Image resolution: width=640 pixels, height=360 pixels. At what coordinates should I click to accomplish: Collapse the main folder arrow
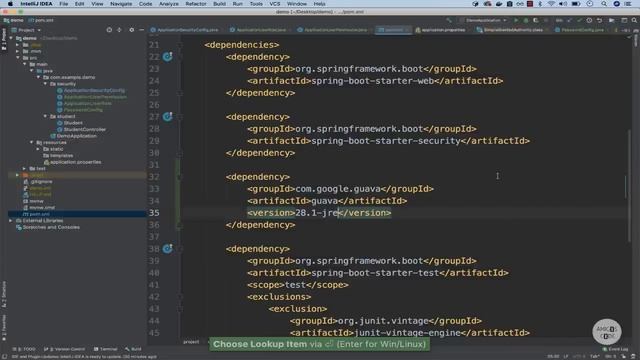pyautogui.click(x=25, y=64)
